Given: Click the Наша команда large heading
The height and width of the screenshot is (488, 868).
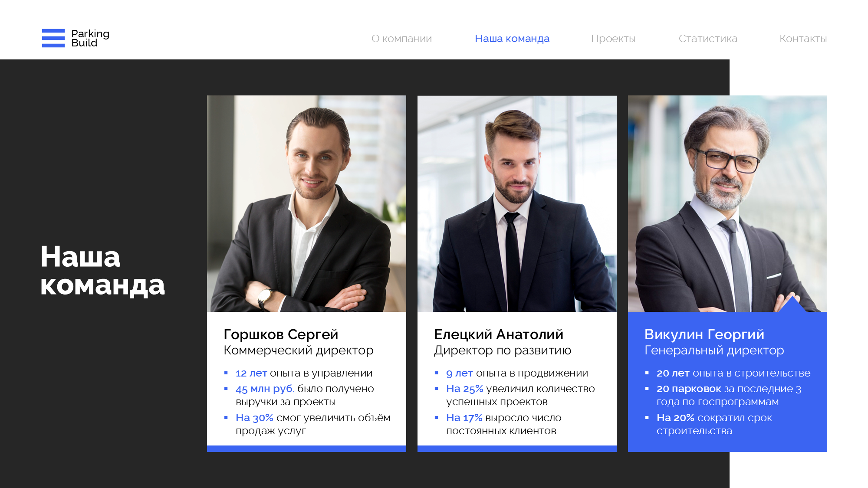Looking at the screenshot, I should [102, 271].
